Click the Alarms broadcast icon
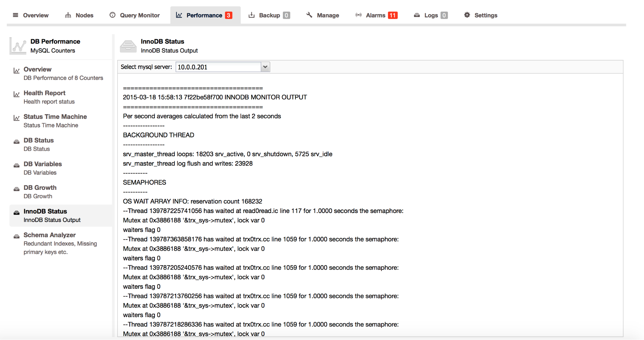Image resolution: width=644 pixels, height=340 pixels. click(359, 15)
